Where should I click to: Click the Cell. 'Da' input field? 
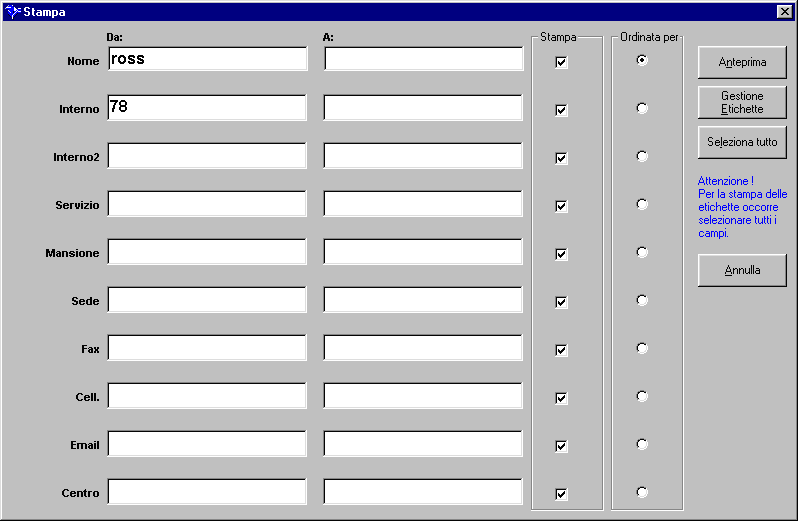[207, 395]
